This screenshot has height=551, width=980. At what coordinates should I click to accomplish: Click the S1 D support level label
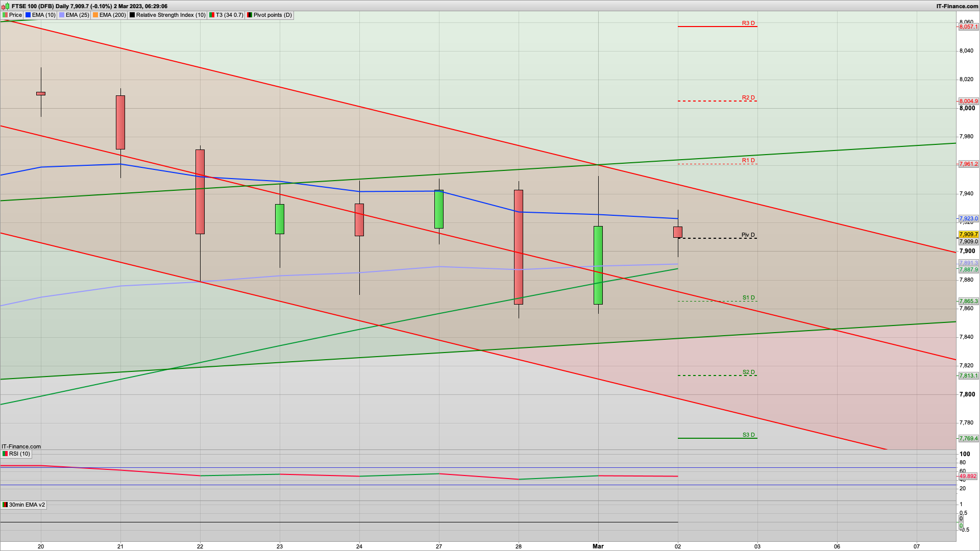748,297
